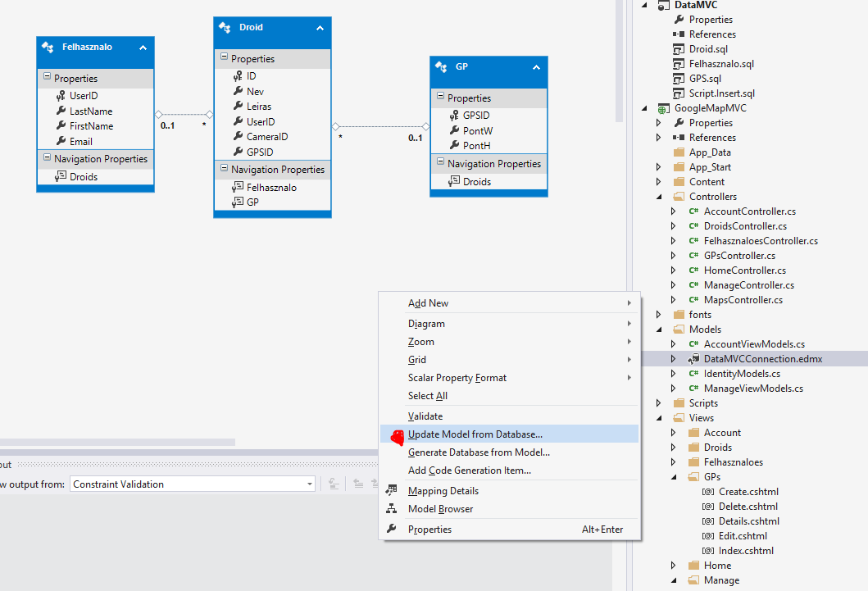This screenshot has width=868, height=591.
Task: Select the GPSID key icon in GP entity
Action: click(x=454, y=115)
